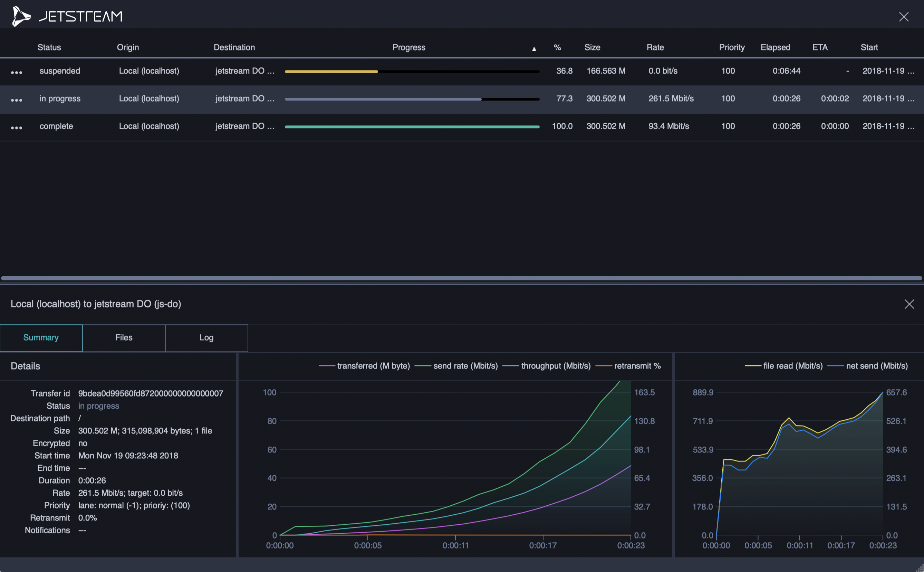Close the Jetstream window with X
Screen dimensions: 924x572
tap(904, 17)
